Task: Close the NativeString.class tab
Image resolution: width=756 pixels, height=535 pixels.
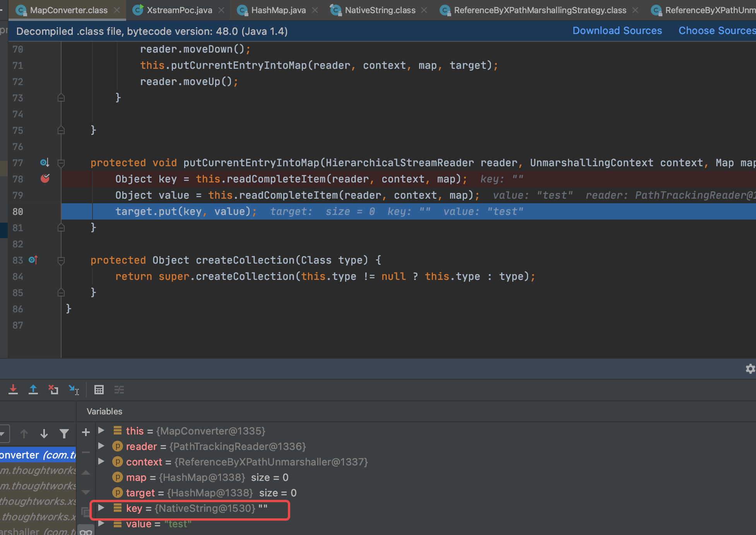Action: click(x=424, y=10)
